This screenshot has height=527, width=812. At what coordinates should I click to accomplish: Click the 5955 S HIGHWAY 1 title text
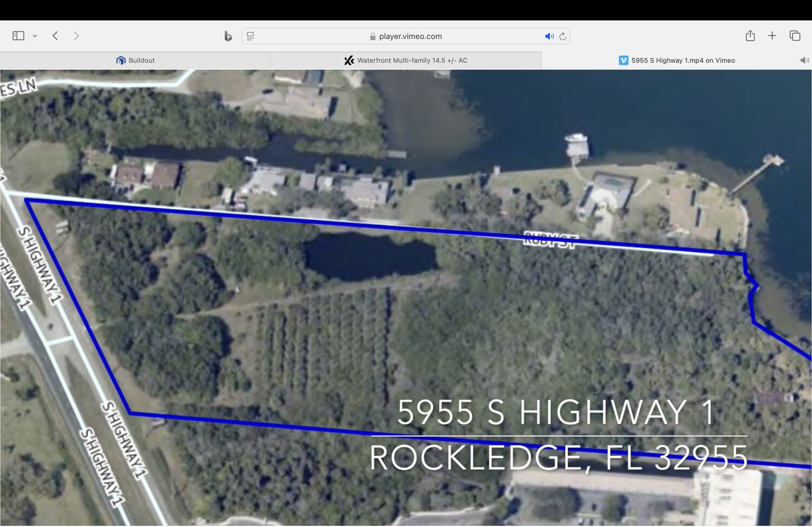(556, 413)
